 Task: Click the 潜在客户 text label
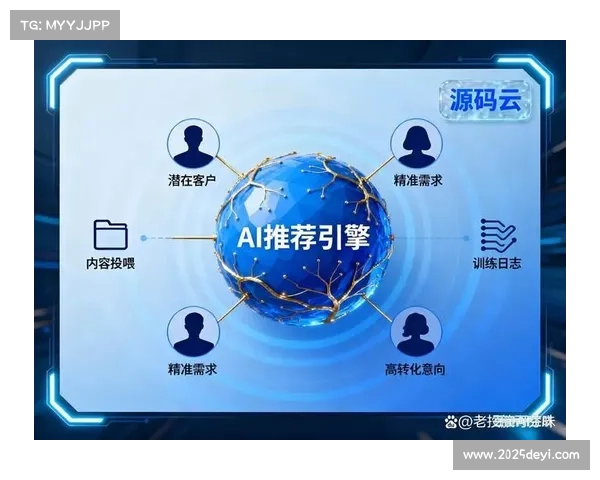click(192, 180)
